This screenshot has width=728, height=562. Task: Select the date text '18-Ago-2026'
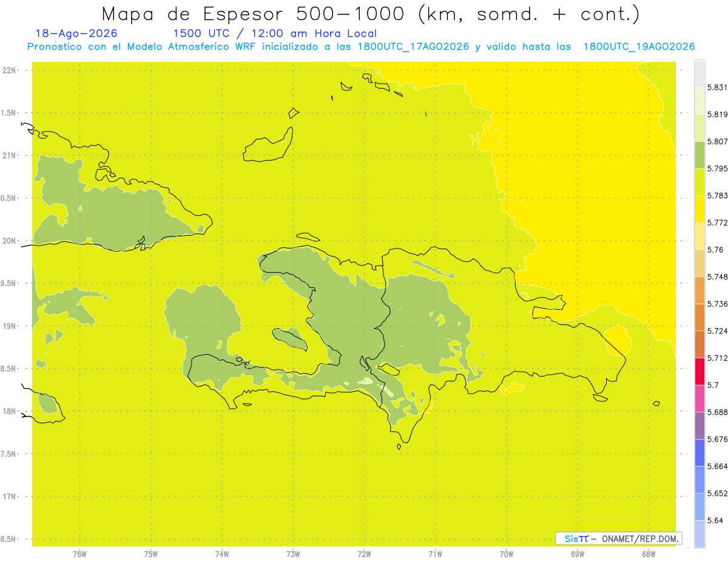tap(76, 34)
